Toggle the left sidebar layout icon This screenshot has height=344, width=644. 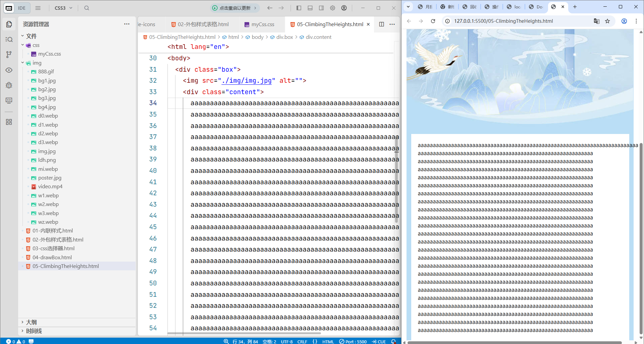click(299, 8)
